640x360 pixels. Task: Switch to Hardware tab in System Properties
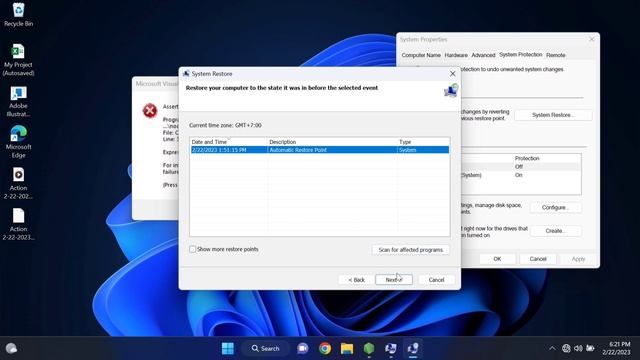[456, 55]
